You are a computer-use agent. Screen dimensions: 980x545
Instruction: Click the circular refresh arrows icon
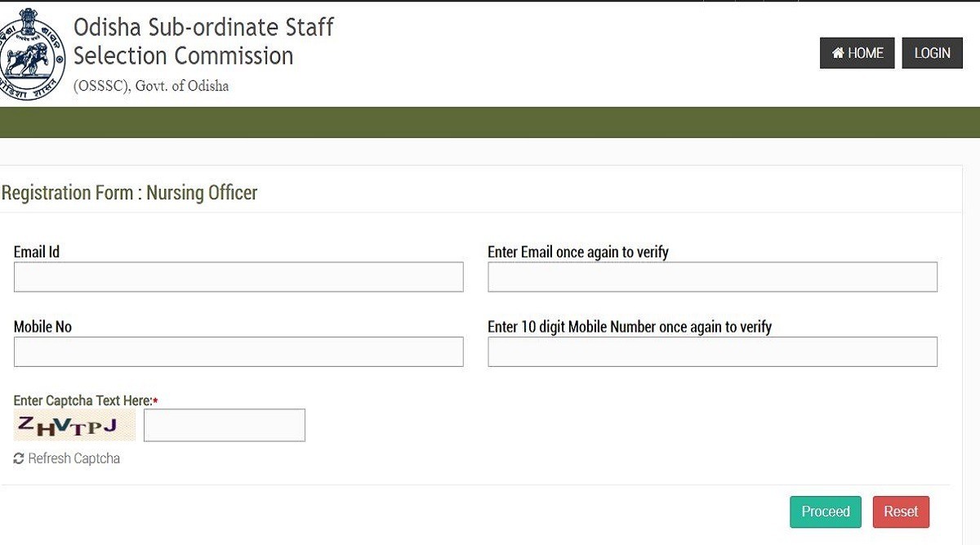(19, 459)
